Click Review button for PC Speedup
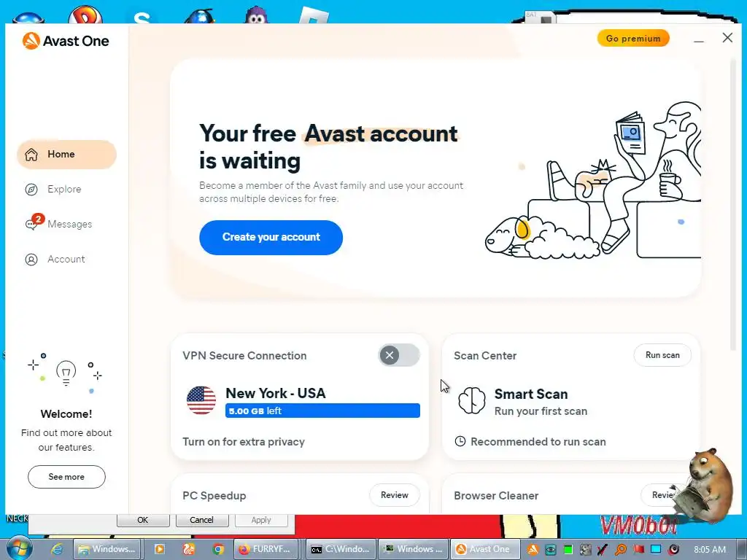The image size is (747, 560). tap(395, 495)
